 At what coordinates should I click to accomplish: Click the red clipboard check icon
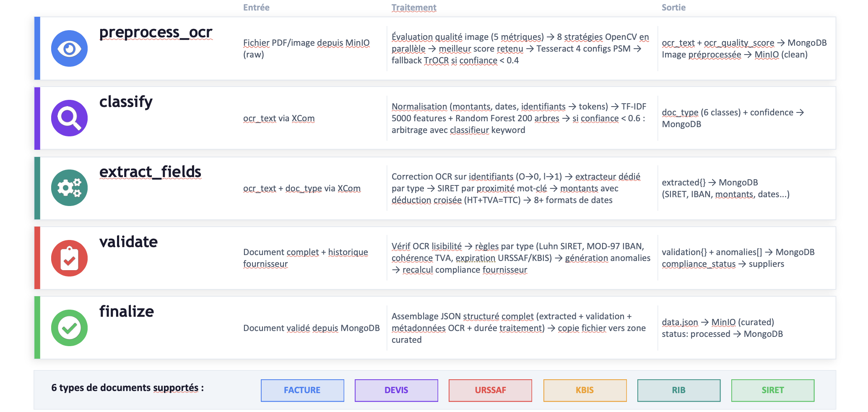[69, 258]
